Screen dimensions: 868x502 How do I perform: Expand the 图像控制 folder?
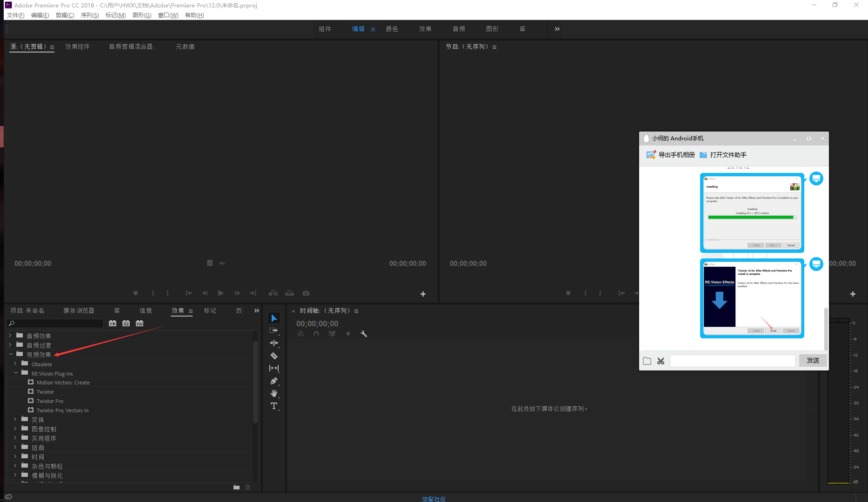[x=15, y=429]
